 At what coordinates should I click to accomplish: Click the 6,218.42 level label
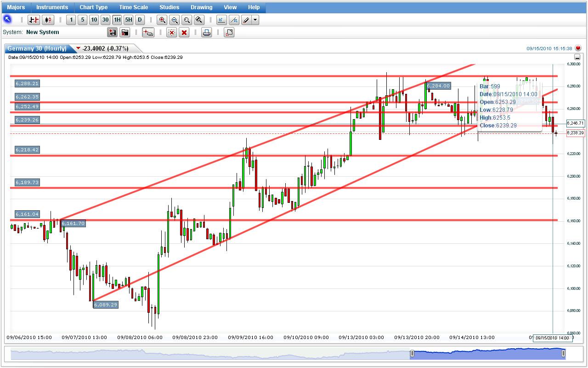coord(27,150)
